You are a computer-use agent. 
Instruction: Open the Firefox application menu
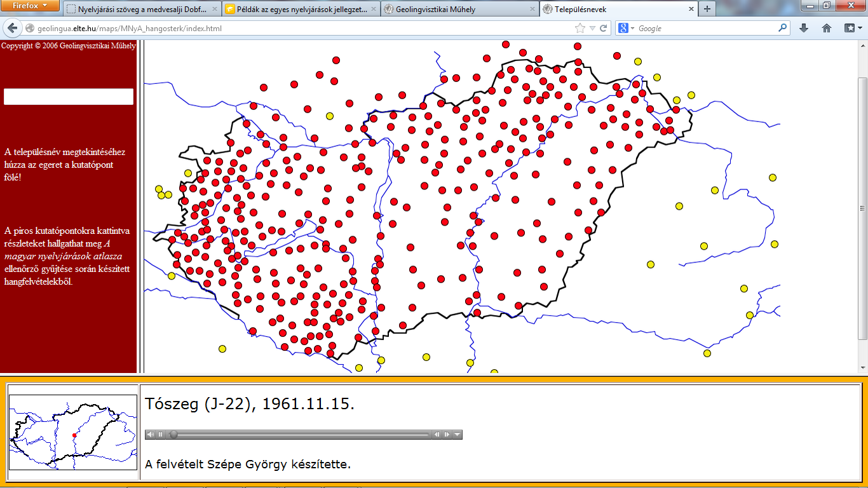(x=30, y=6)
